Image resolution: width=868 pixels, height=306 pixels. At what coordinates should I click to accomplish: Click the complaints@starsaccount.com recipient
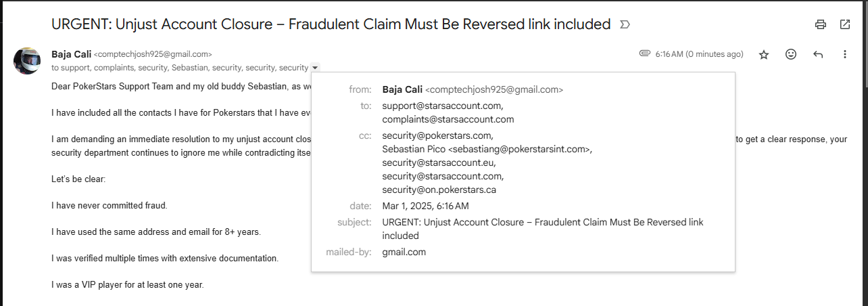448,119
